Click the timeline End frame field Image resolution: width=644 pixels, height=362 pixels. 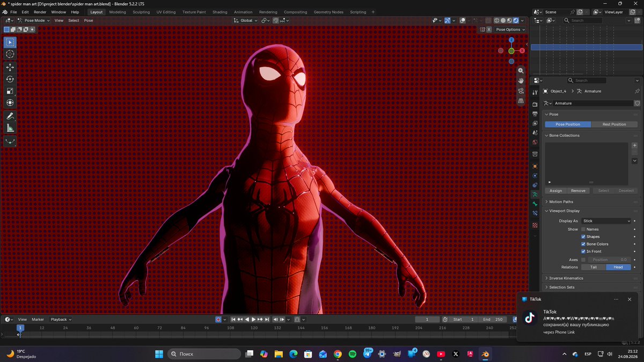tap(493, 320)
